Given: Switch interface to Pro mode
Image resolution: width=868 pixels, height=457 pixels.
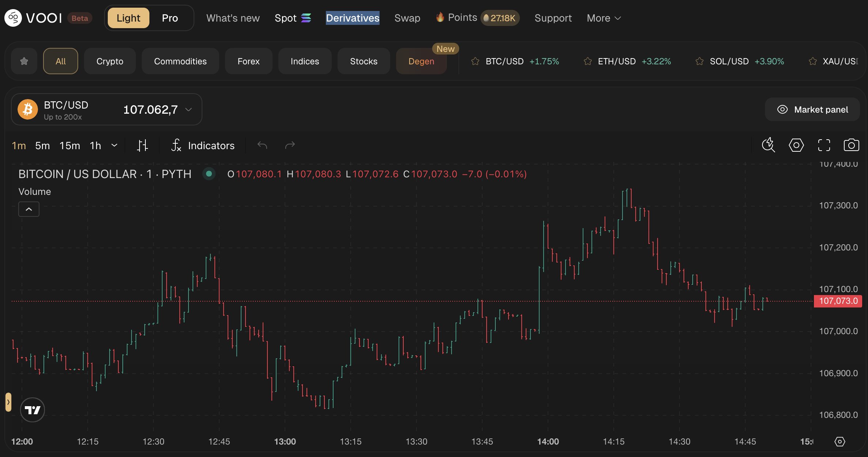Looking at the screenshot, I should [x=170, y=18].
